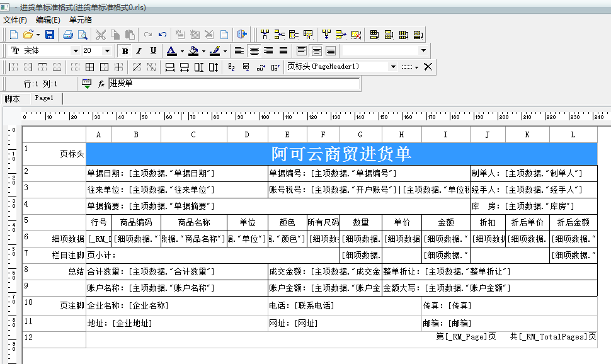
Task: Select the Cut (scissors) icon
Action: pos(101,35)
